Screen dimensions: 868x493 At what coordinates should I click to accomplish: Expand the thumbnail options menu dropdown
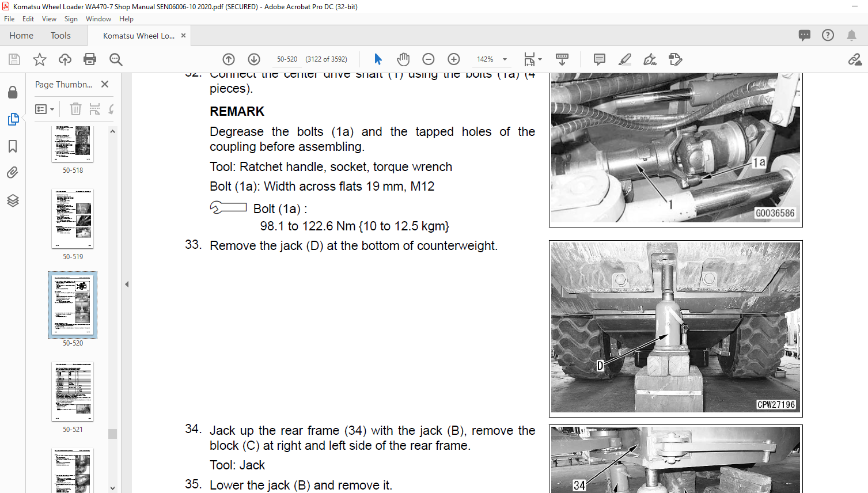pos(45,109)
